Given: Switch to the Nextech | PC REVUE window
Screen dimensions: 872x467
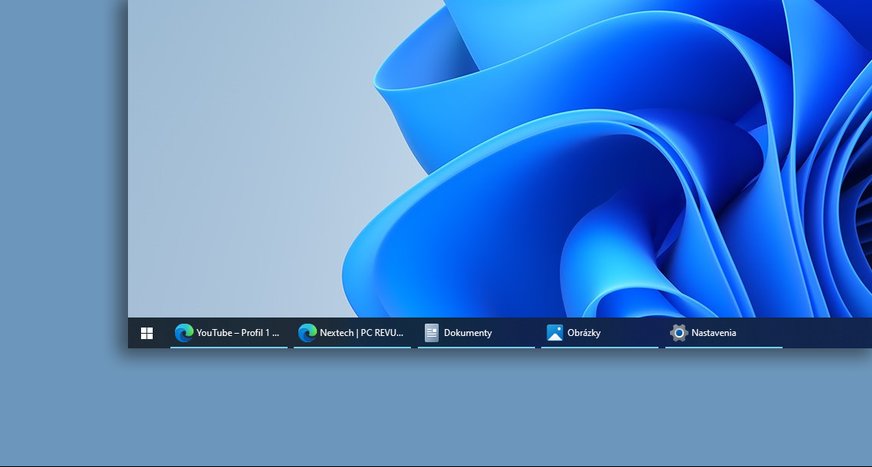Looking at the screenshot, I should [361, 333].
